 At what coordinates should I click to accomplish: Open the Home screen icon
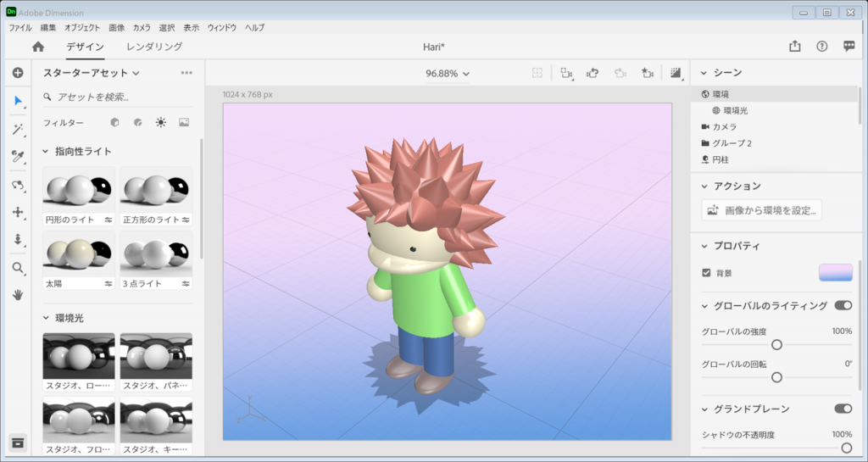tap(38, 47)
